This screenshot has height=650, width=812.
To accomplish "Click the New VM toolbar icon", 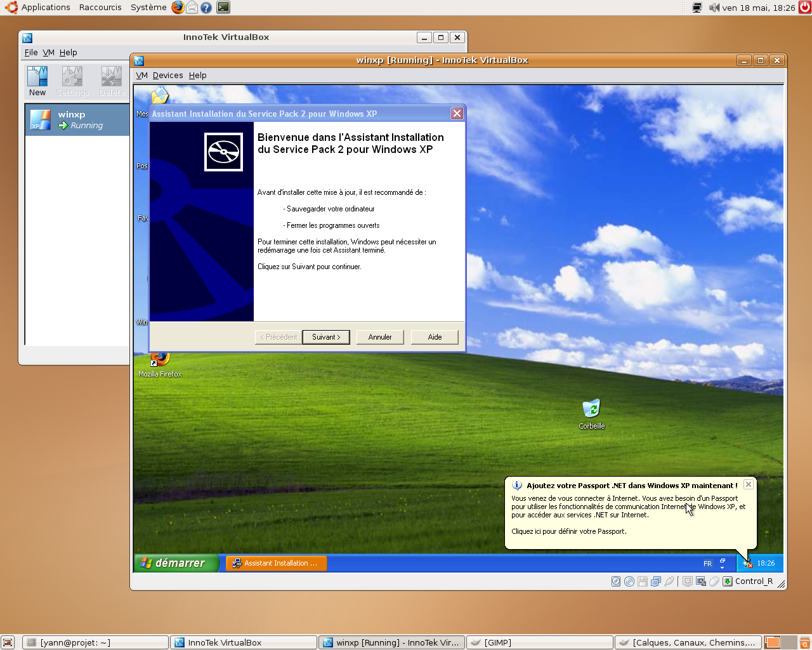I will (x=37, y=81).
